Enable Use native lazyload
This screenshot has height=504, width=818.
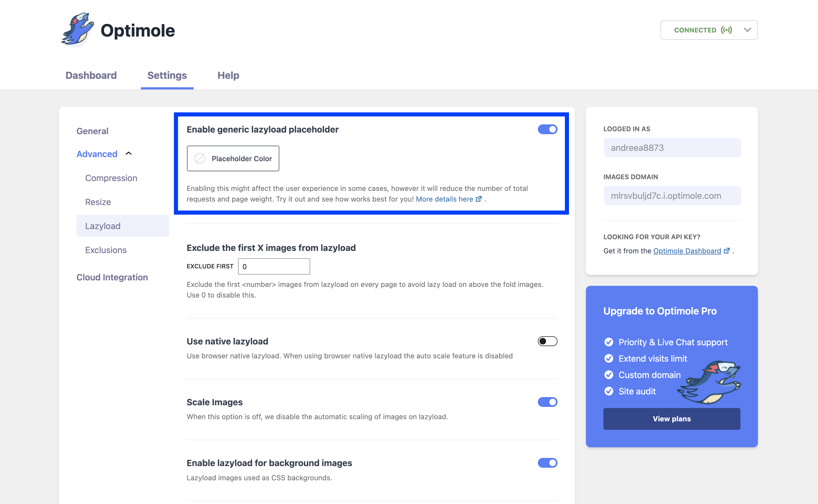click(547, 341)
